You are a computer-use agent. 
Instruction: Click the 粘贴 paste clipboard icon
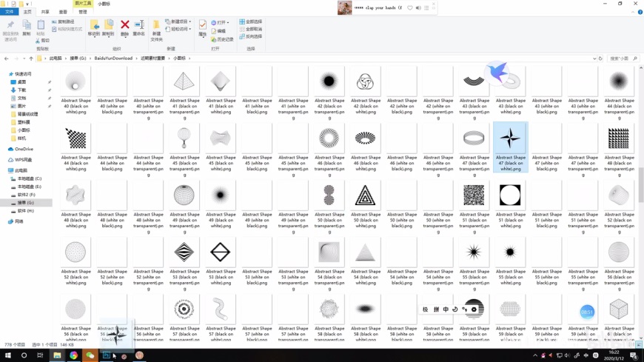41,24
